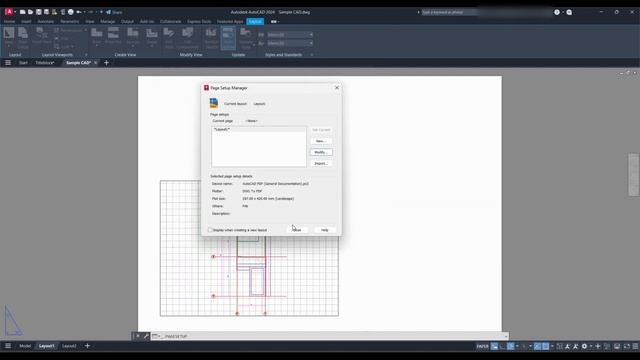Open the status bar customization menu icon
The height and width of the screenshot is (360, 640).
pos(635,347)
